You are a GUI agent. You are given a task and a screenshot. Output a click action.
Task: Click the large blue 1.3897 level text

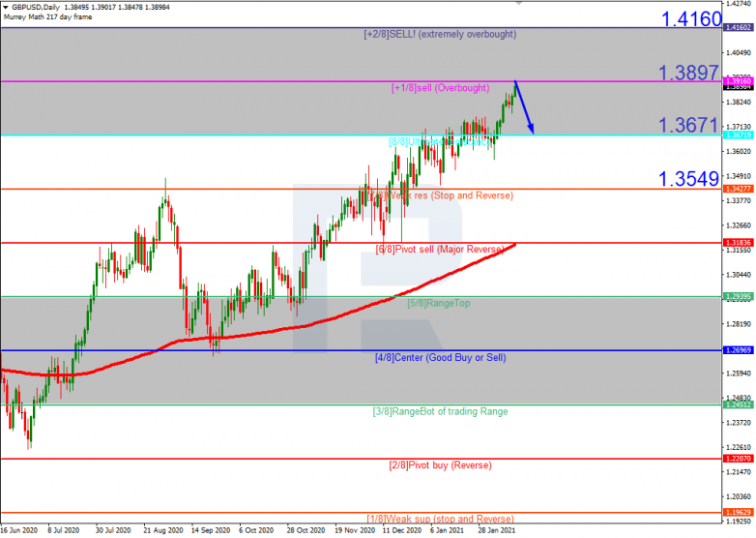tap(688, 73)
